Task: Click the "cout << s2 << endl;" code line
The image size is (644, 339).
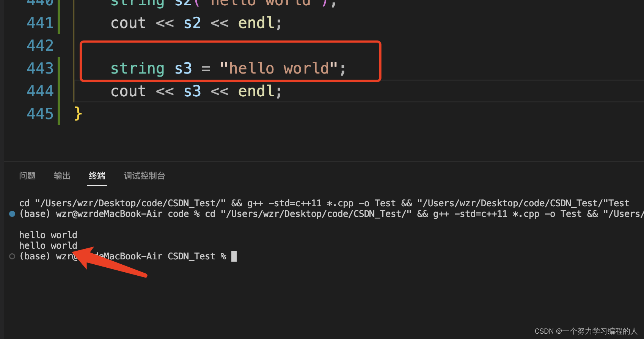Action: point(196,23)
